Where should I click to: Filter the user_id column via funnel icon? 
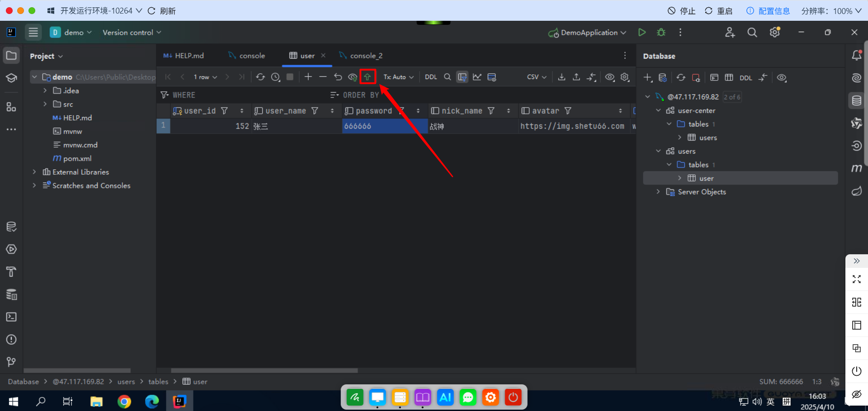tap(224, 111)
